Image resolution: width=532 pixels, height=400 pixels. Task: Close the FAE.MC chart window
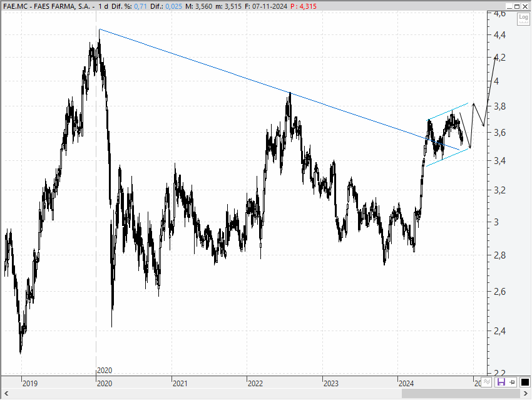point(525,6)
